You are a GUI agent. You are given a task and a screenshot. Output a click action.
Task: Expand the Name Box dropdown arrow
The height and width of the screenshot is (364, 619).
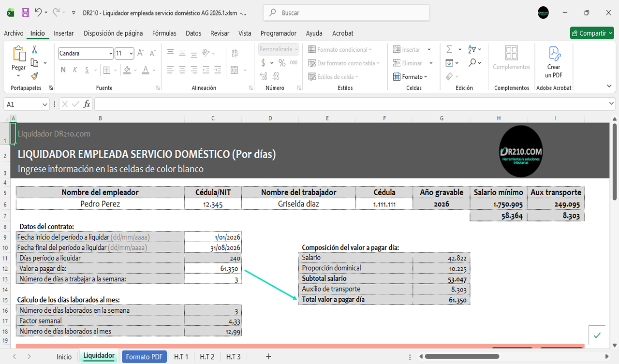point(45,104)
